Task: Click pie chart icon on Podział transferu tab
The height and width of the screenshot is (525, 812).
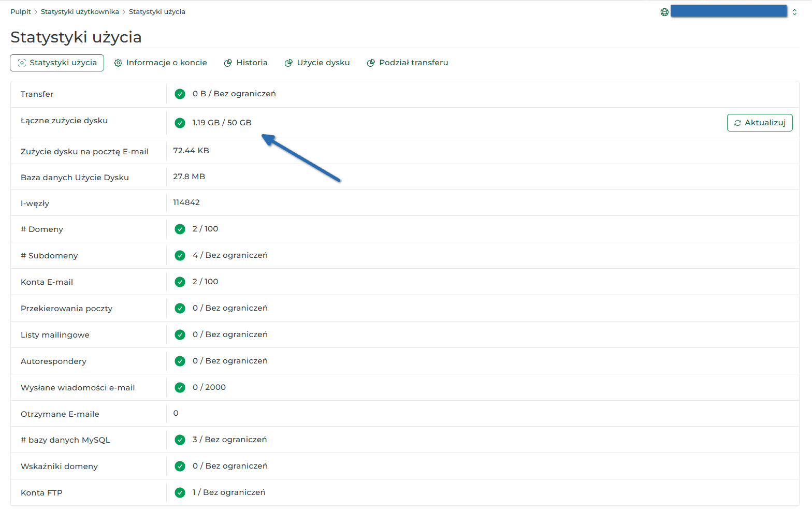Action: click(371, 63)
